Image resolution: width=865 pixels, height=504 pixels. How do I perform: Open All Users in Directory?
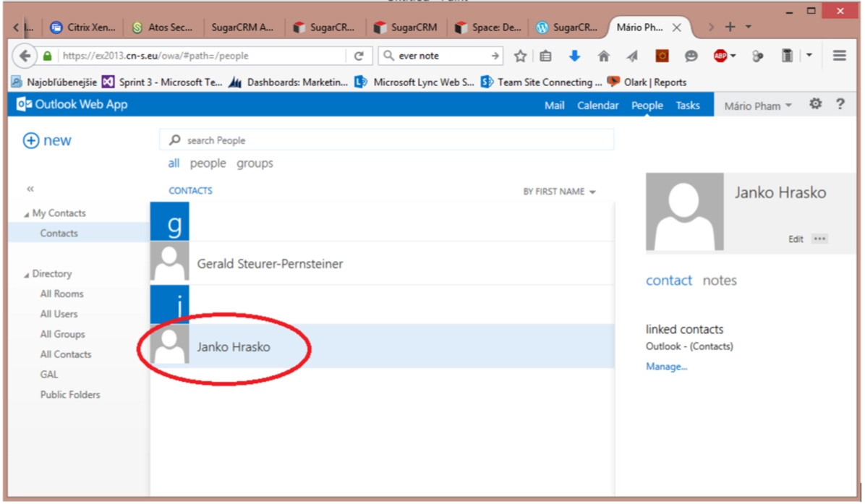pyautogui.click(x=59, y=315)
